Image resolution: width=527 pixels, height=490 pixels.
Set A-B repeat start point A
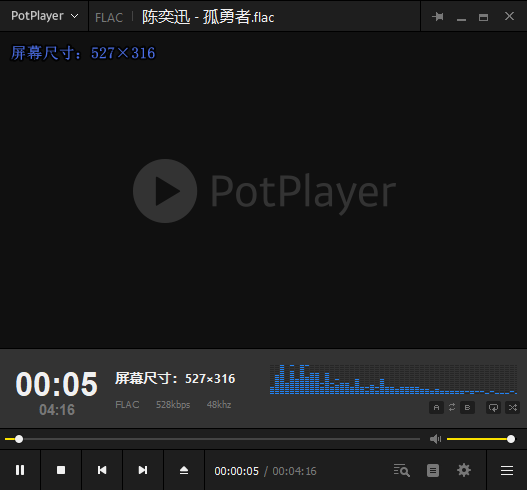436,408
